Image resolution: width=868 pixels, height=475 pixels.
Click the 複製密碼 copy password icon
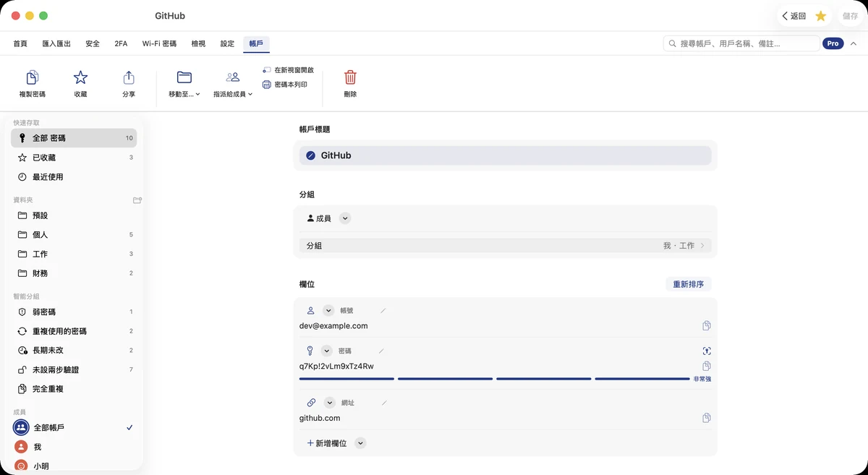pos(33,78)
